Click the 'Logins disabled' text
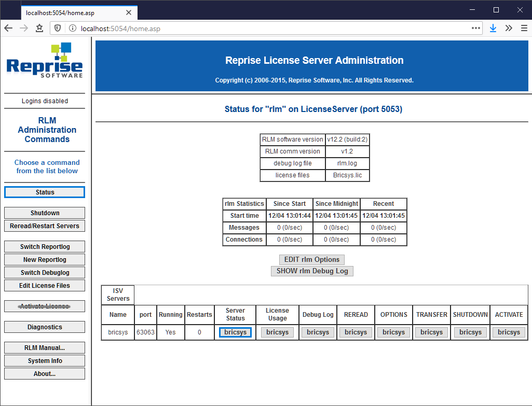This screenshot has height=406, width=532. click(45, 101)
